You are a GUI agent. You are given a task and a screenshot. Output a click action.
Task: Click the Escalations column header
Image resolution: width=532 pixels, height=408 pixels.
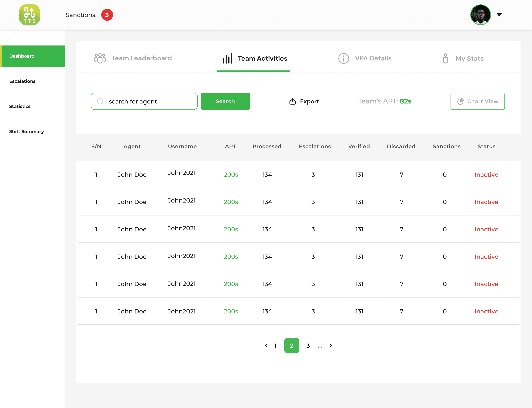(315, 146)
